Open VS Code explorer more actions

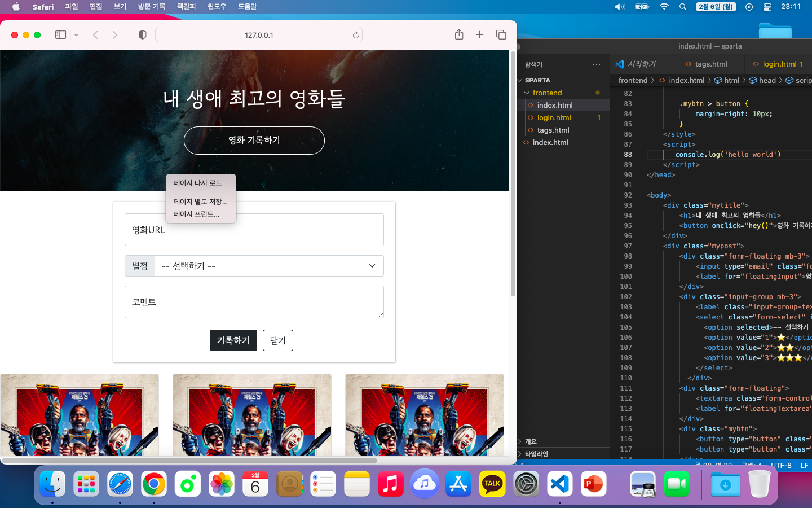point(597,64)
